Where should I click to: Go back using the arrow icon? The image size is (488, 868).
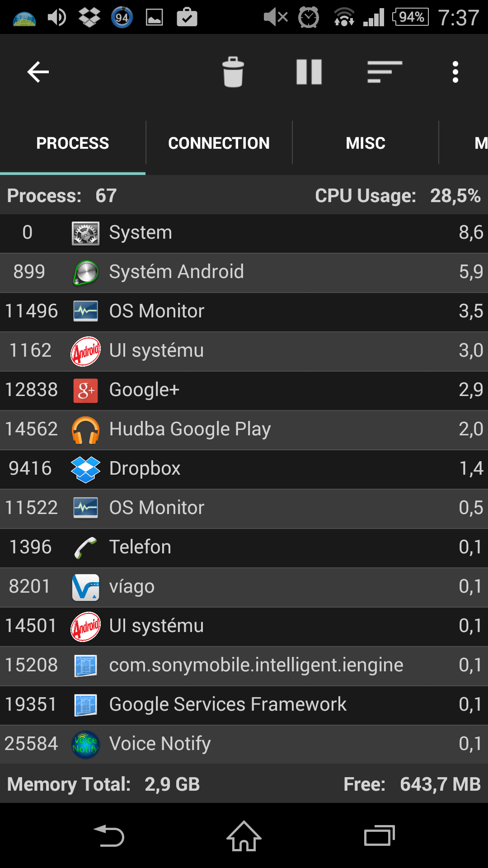coord(38,72)
